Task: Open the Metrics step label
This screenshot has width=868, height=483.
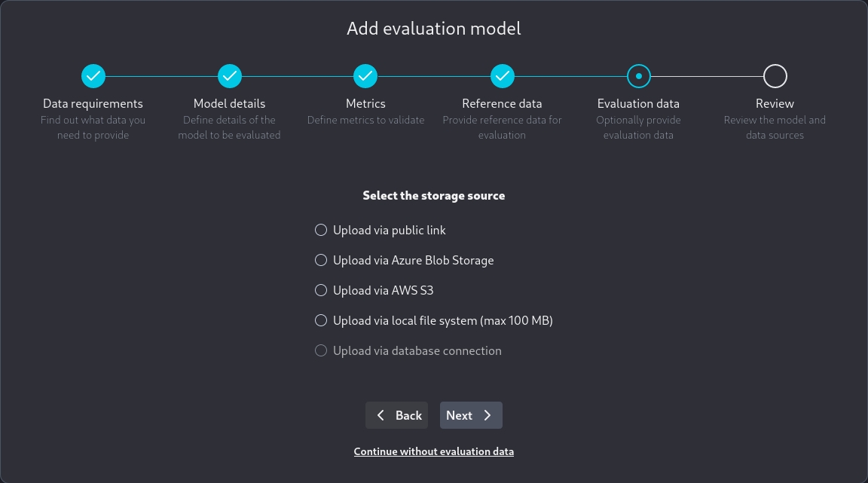Action: tap(365, 103)
